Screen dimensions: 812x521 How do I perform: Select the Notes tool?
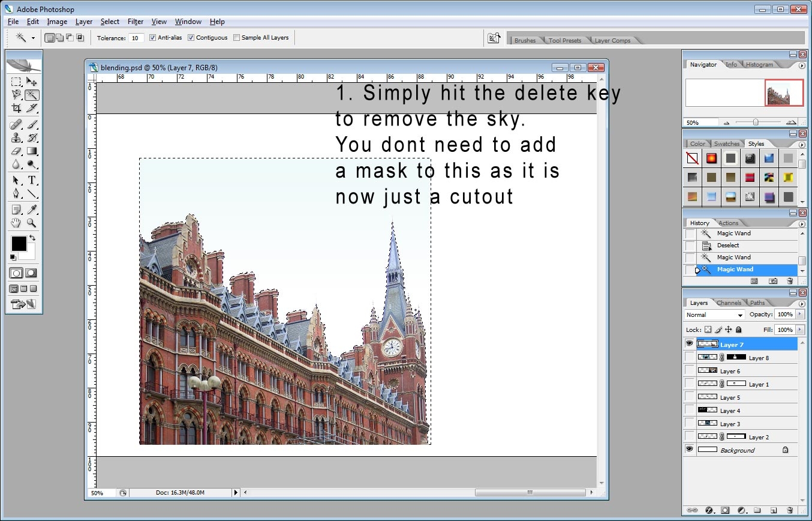(16, 210)
